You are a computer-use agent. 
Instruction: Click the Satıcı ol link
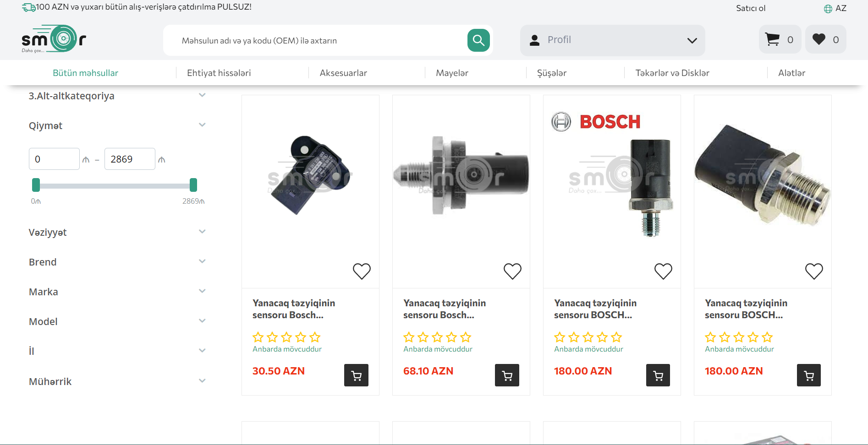click(x=750, y=8)
